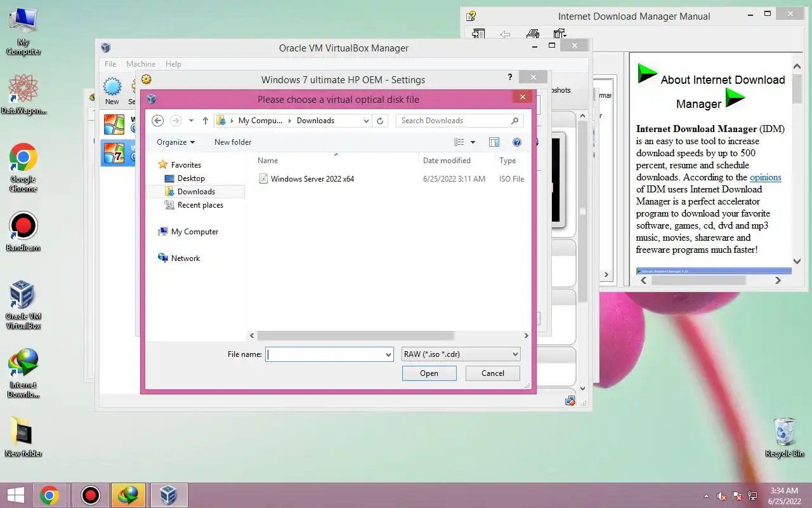Screen dimensions: 812x508
Task: Open Google Chrome desktop shortcut
Action: click(23, 168)
